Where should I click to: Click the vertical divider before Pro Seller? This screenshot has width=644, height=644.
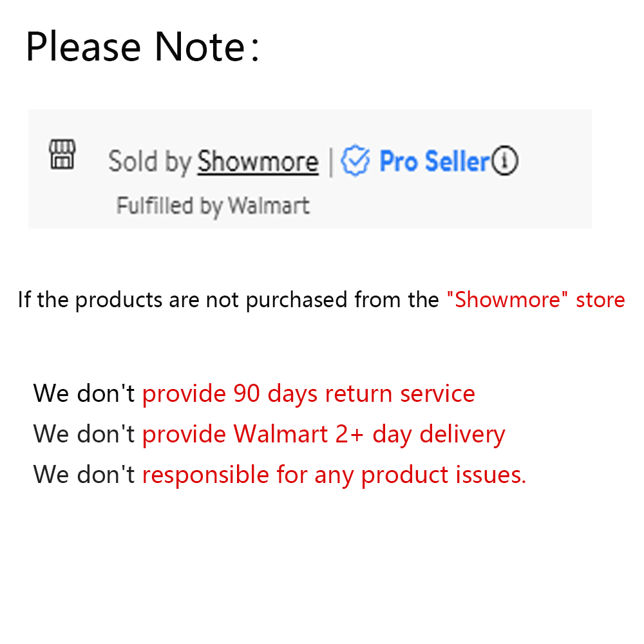(330, 162)
